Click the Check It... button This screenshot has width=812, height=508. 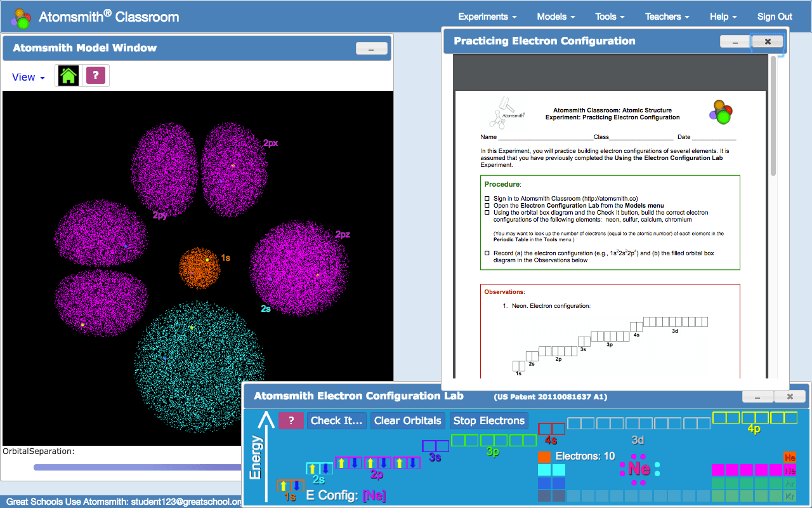pos(336,420)
